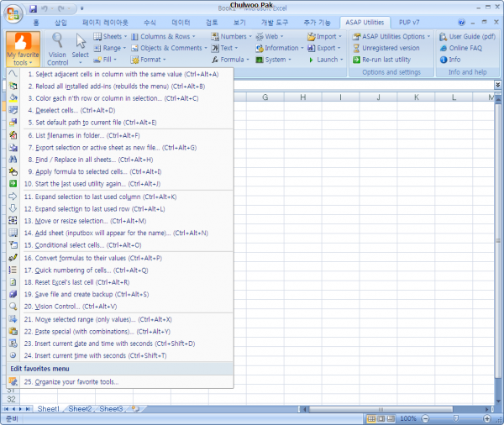Switch to the PUP v7 ribbon tab
Viewport: 504px width, 425px height.
(x=409, y=22)
